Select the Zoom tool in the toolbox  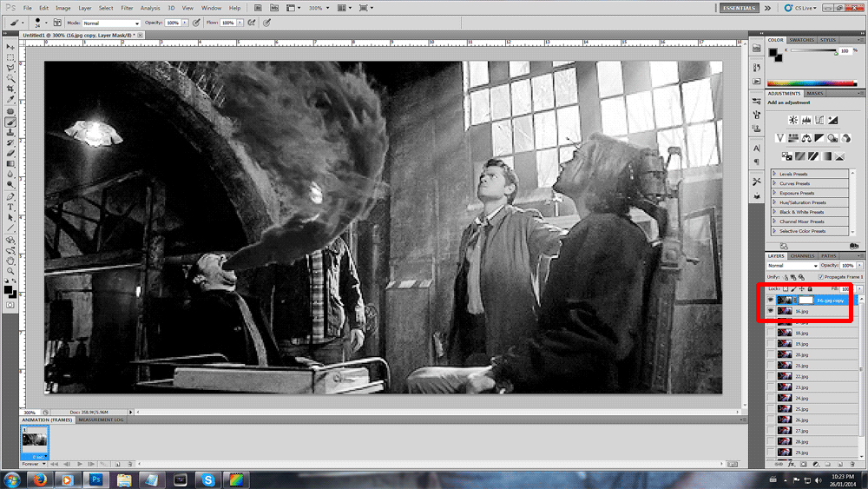[10, 270]
